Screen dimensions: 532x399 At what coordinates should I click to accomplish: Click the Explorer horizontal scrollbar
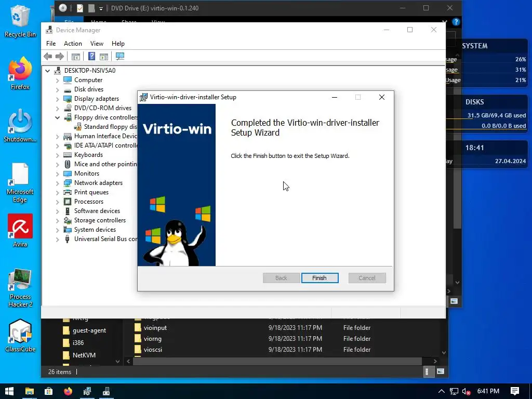[277, 362]
